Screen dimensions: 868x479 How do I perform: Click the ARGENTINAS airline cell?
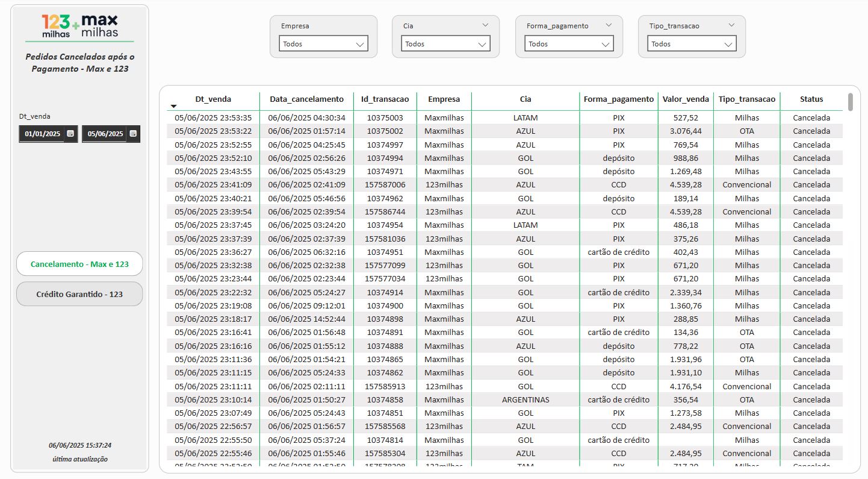[525, 399]
